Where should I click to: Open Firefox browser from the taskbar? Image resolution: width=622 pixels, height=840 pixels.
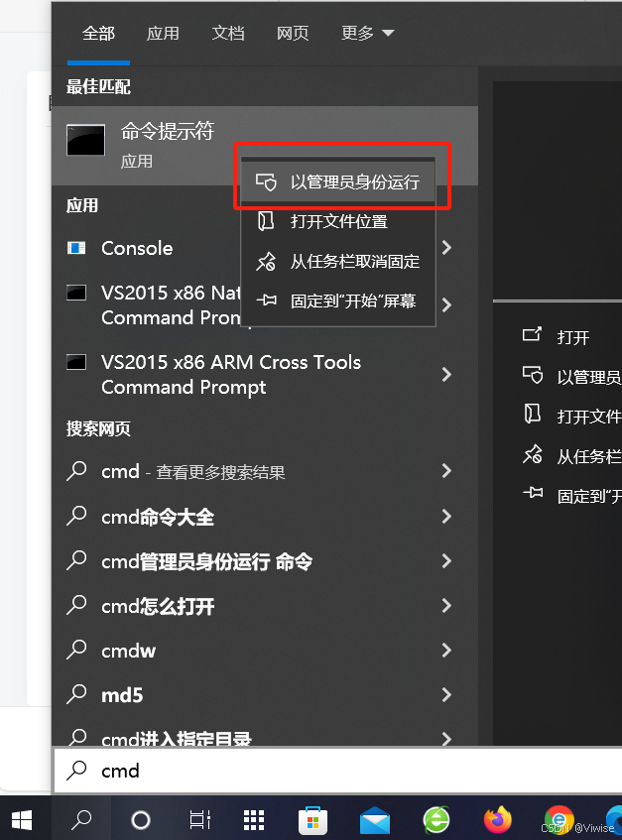[498, 819]
